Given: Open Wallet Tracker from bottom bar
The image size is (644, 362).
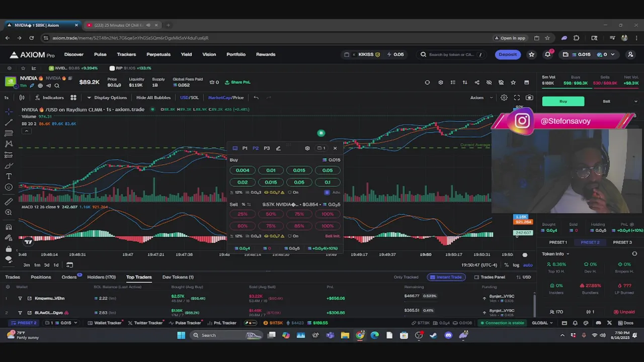Looking at the screenshot, I should coord(105,323).
